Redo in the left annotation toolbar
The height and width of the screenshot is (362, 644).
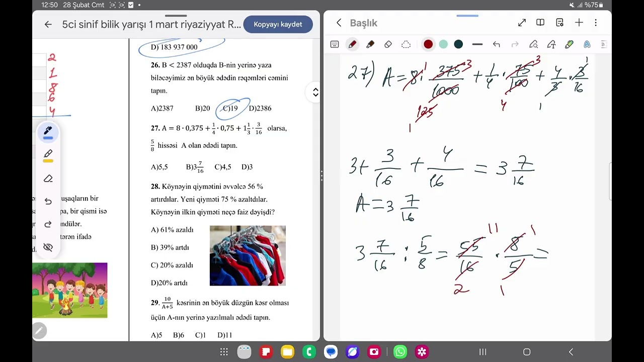point(48,224)
